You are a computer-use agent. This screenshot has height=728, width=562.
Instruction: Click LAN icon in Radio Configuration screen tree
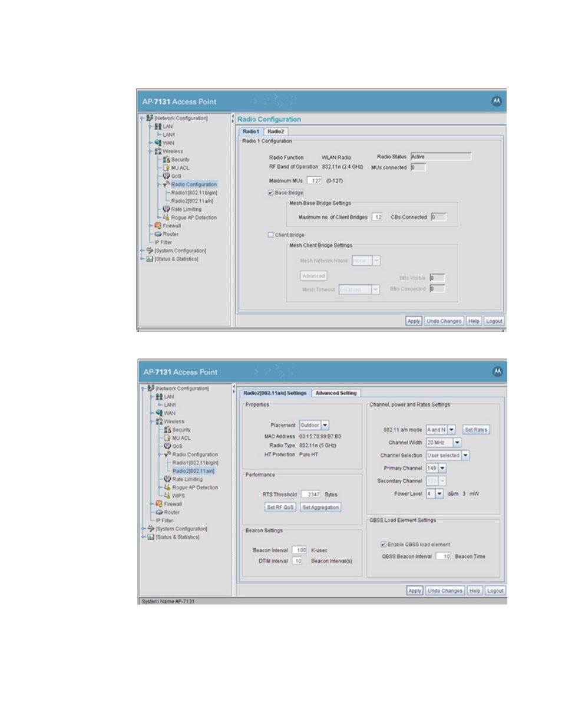pyautogui.click(x=158, y=126)
